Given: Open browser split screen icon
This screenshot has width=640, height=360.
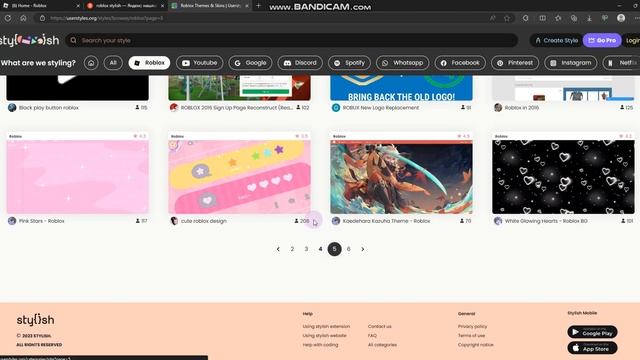Looking at the screenshot, I should [x=542, y=18].
